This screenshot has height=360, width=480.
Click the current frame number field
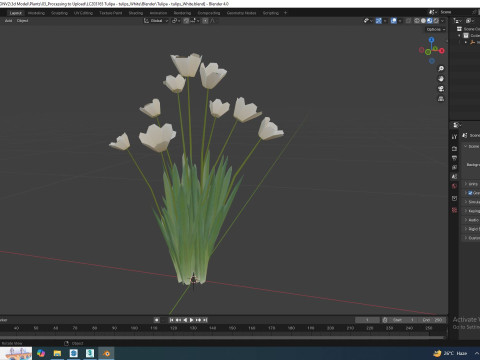pos(367,320)
